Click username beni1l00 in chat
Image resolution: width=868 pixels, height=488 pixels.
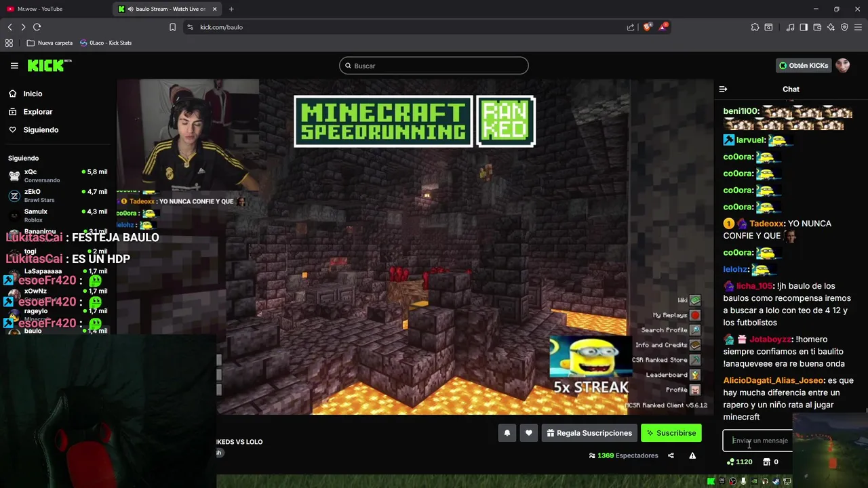click(x=741, y=111)
